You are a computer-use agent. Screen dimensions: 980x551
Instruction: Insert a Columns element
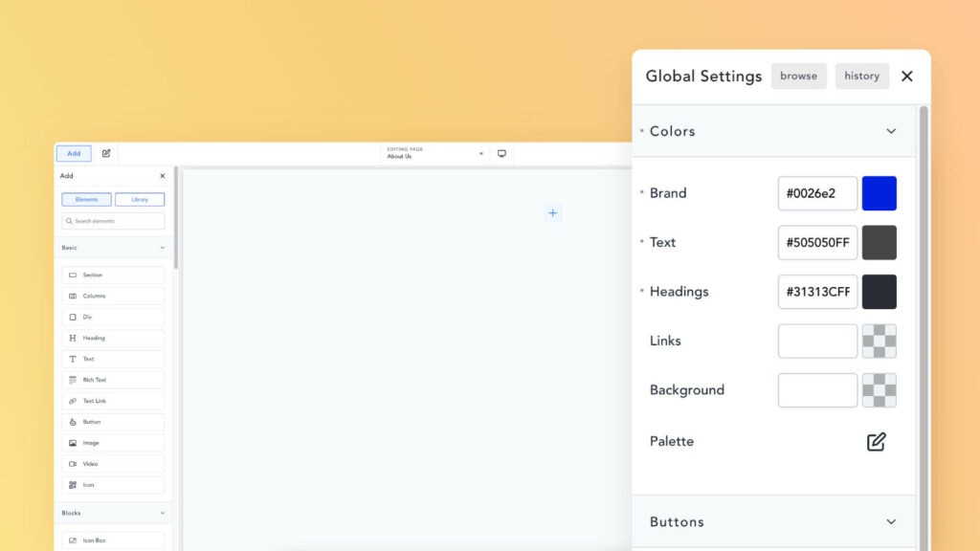click(x=113, y=296)
